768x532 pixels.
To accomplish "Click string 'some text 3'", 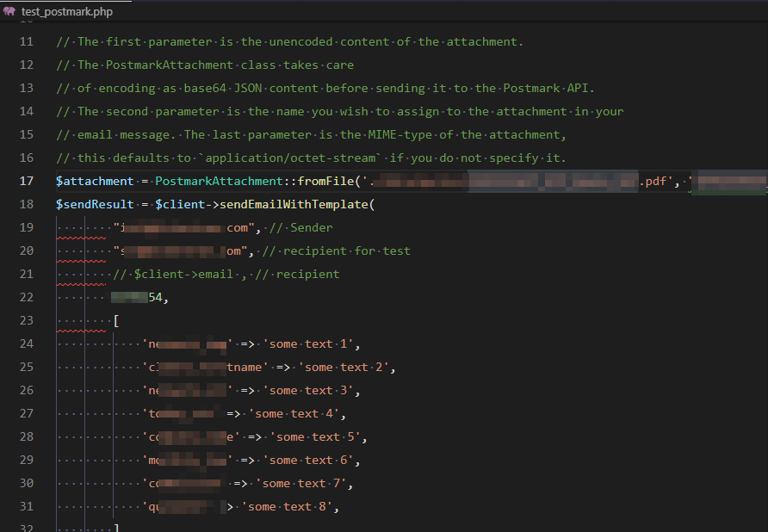I will (x=308, y=391).
